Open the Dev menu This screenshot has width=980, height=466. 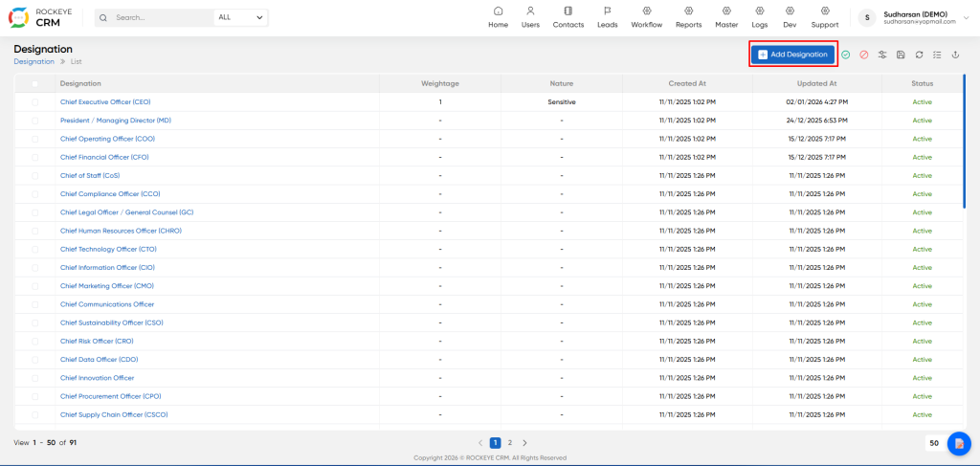pos(790,17)
